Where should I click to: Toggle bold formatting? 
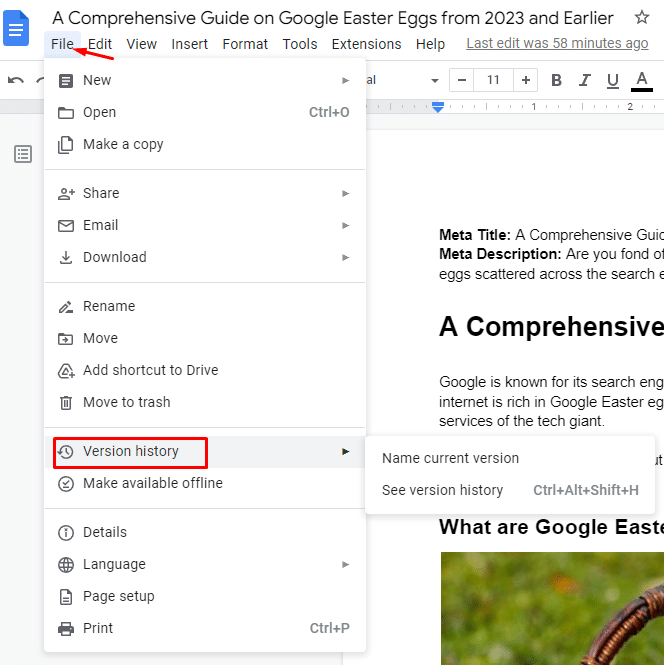pyautogui.click(x=556, y=80)
